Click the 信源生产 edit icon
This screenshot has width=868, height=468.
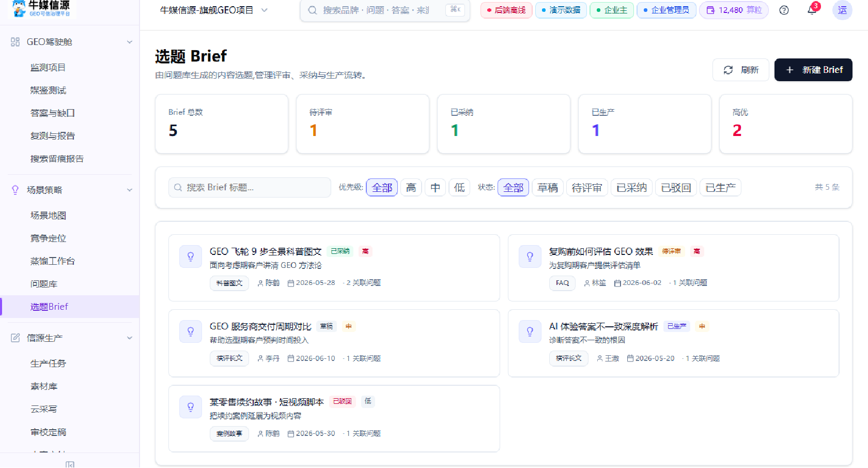tap(16, 338)
